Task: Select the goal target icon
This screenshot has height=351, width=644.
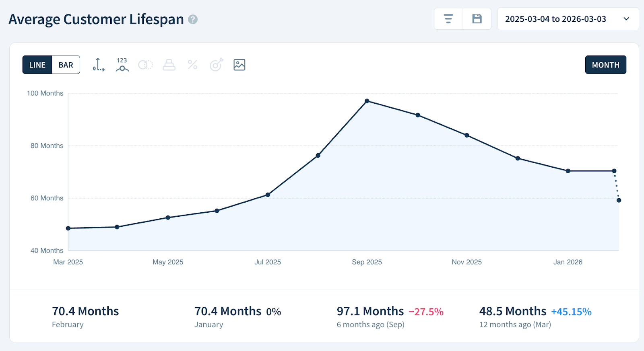Action: 216,65
